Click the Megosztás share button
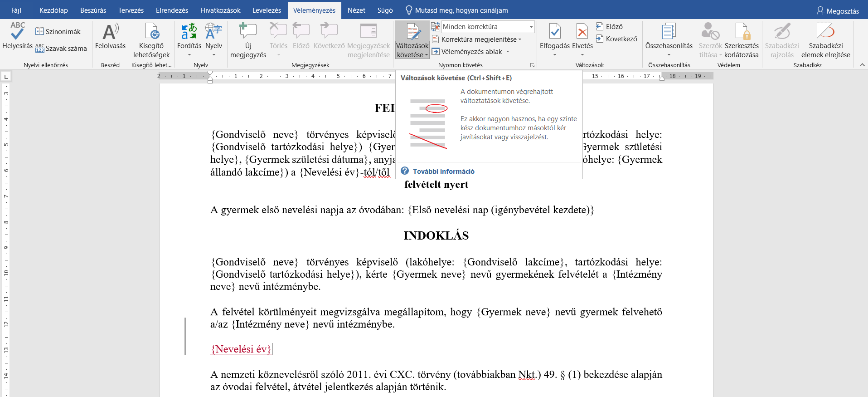 [838, 11]
